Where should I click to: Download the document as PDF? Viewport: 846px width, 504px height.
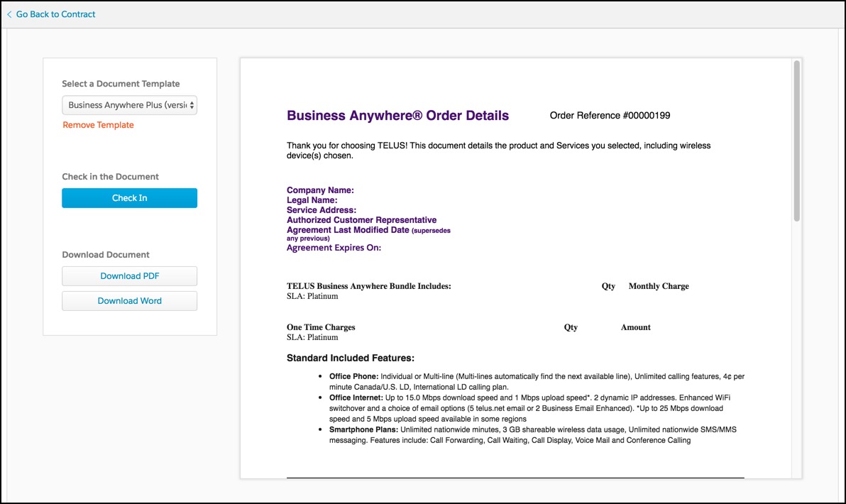tap(129, 276)
